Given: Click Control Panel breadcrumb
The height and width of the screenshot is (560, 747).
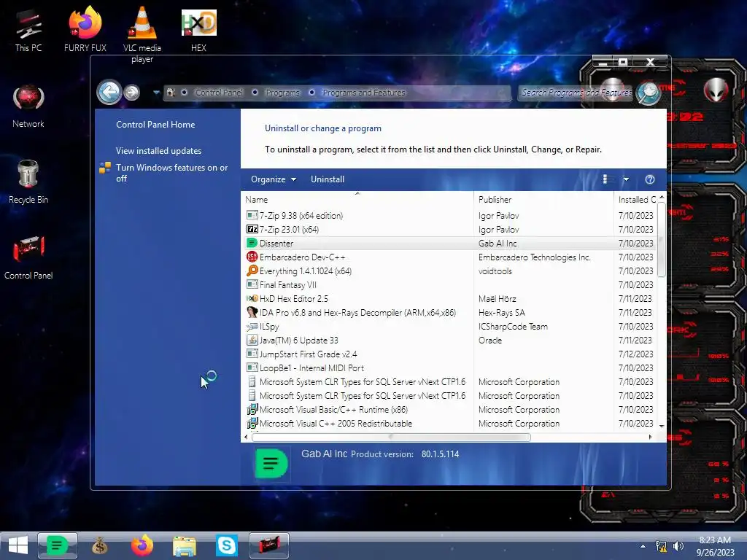Looking at the screenshot, I should (219, 93).
